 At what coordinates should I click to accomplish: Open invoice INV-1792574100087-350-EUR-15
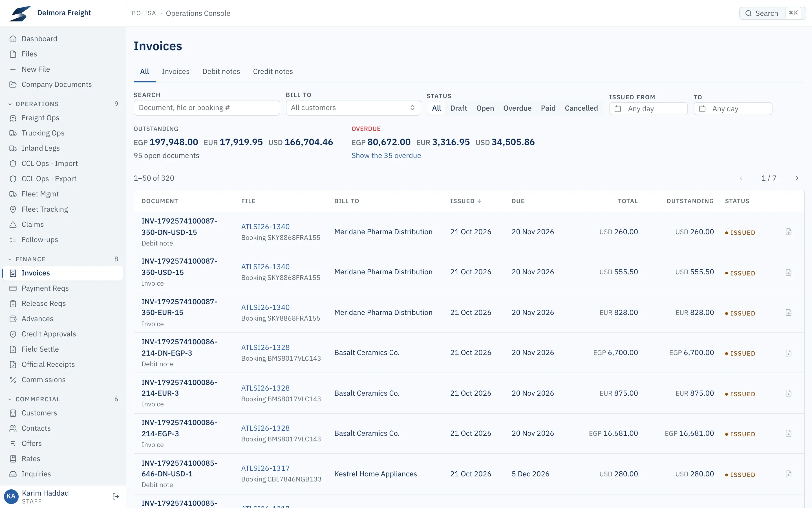pyautogui.click(x=179, y=307)
